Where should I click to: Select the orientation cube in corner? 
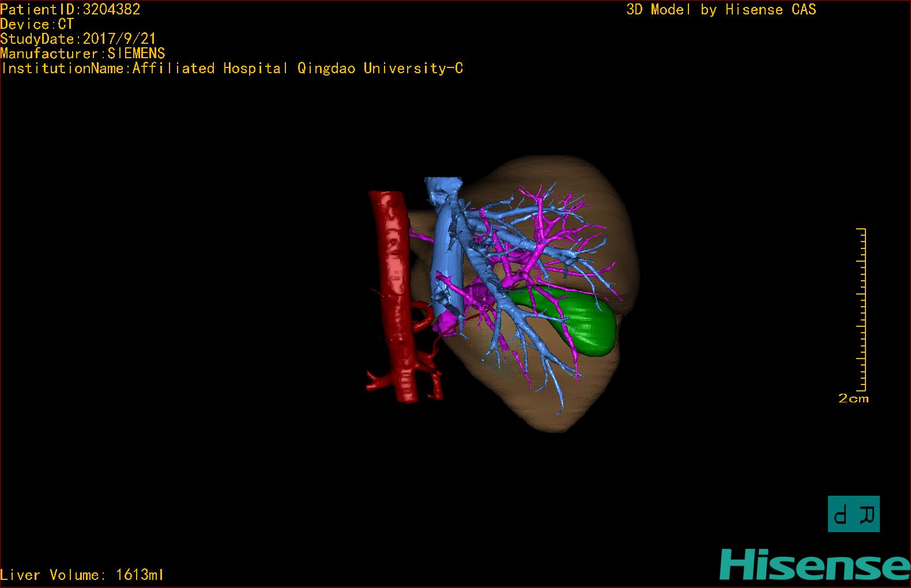(854, 514)
